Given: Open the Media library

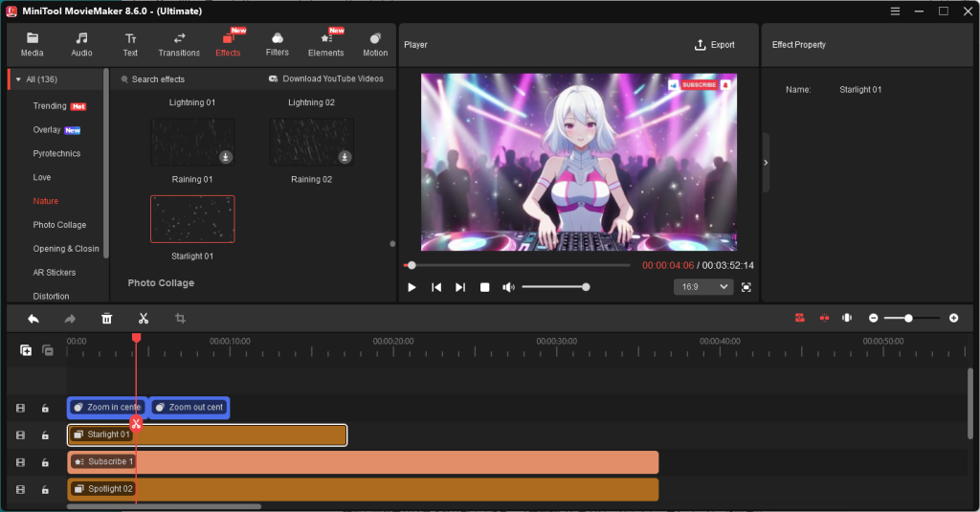Looking at the screenshot, I should [x=33, y=44].
